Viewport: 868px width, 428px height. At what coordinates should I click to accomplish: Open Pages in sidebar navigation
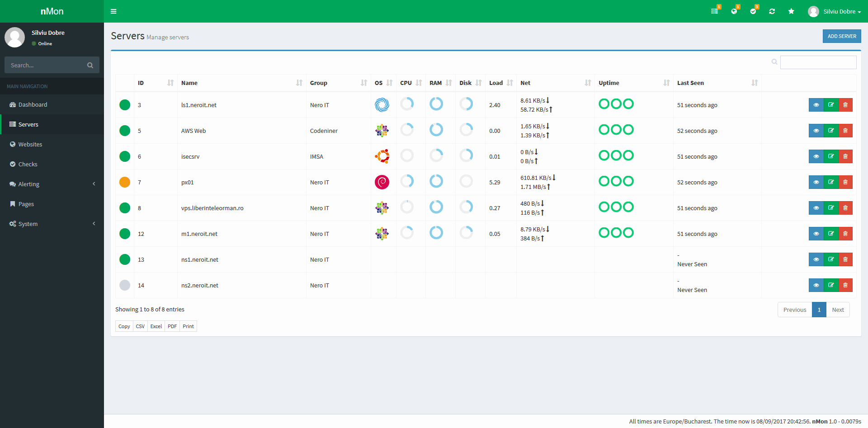(52, 204)
